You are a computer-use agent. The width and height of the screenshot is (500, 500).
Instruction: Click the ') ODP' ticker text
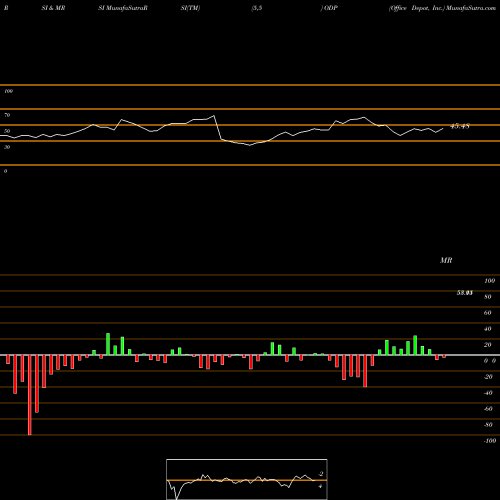click(329, 8)
